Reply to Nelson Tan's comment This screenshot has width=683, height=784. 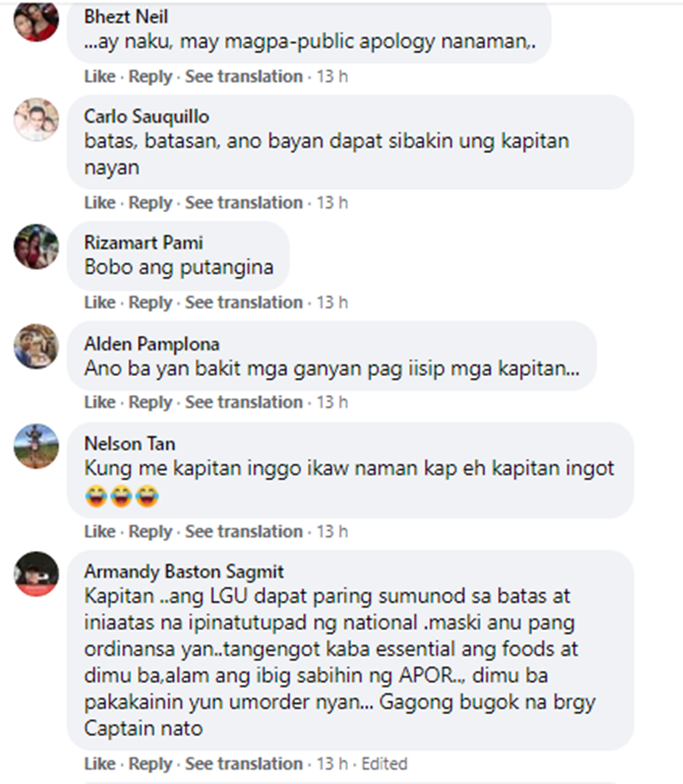coord(150,532)
